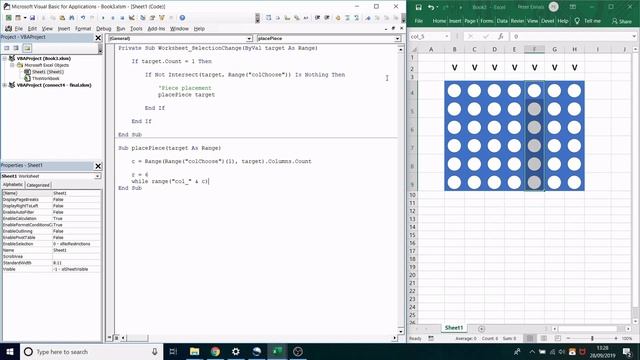Click Tell me lightbulb icon in Excel

577,21
